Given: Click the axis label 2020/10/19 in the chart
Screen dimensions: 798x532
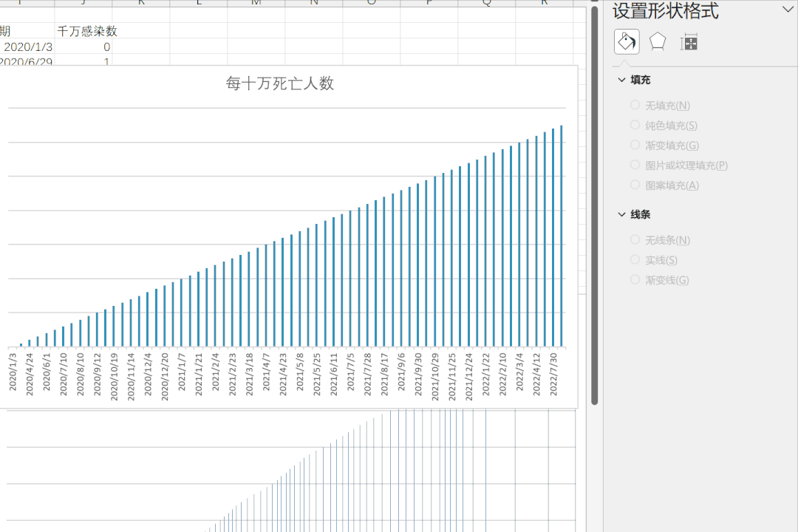Looking at the screenshot, I should 114,377.
